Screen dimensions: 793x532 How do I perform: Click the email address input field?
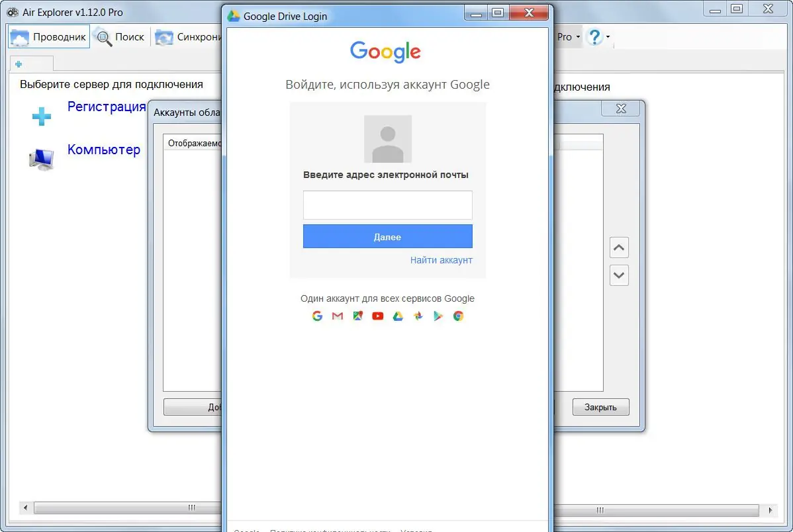pyautogui.click(x=387, y=205)
